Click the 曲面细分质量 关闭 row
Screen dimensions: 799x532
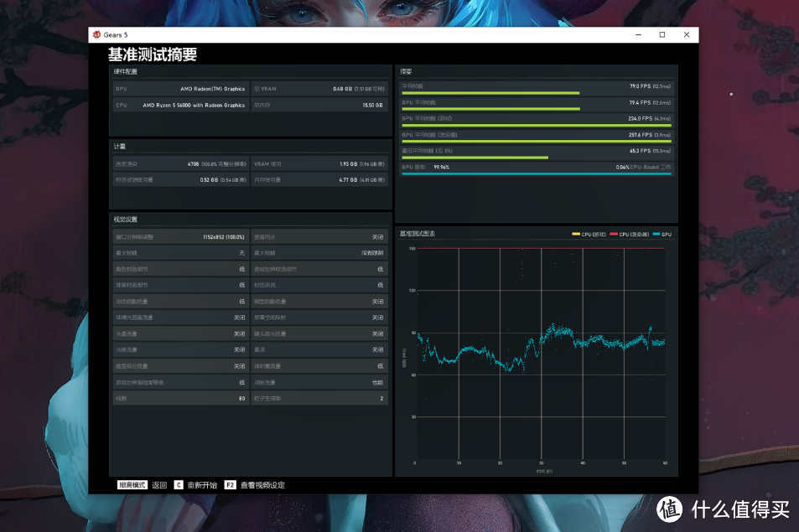(x=181, y=366)
